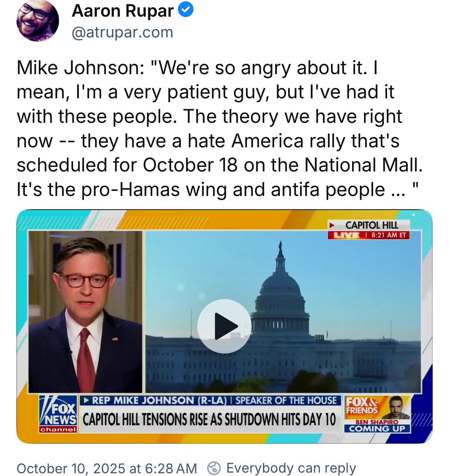Open the October 10, 2025 timestamp
Viewport: 449px width, 476px height.
[106, 468]
